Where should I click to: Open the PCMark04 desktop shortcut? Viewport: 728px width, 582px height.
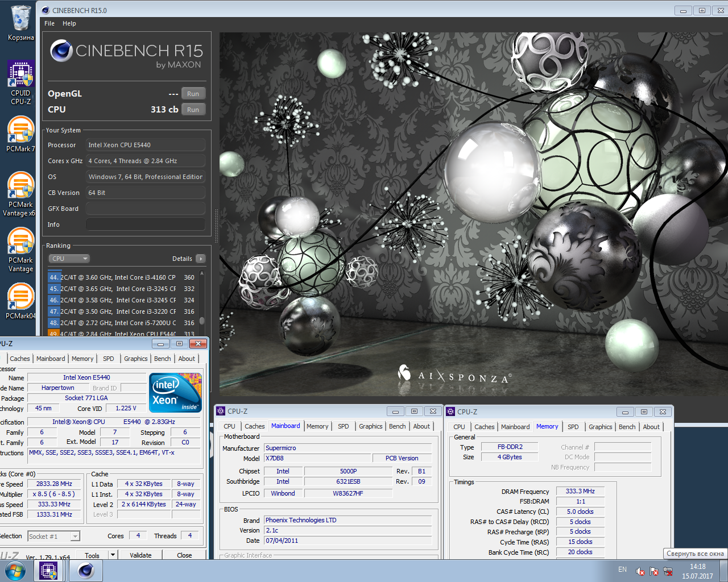(20, 301)
